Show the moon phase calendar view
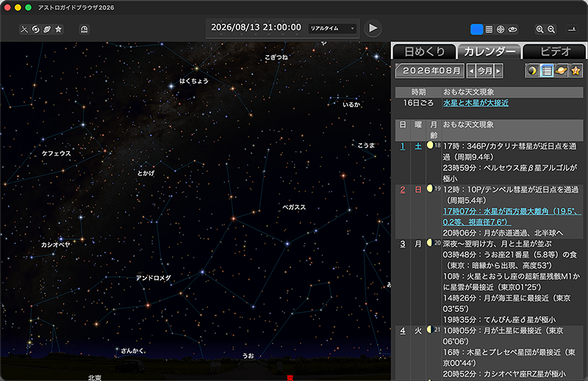The height and width of the screenshot is (381, 588). point(532,70)
